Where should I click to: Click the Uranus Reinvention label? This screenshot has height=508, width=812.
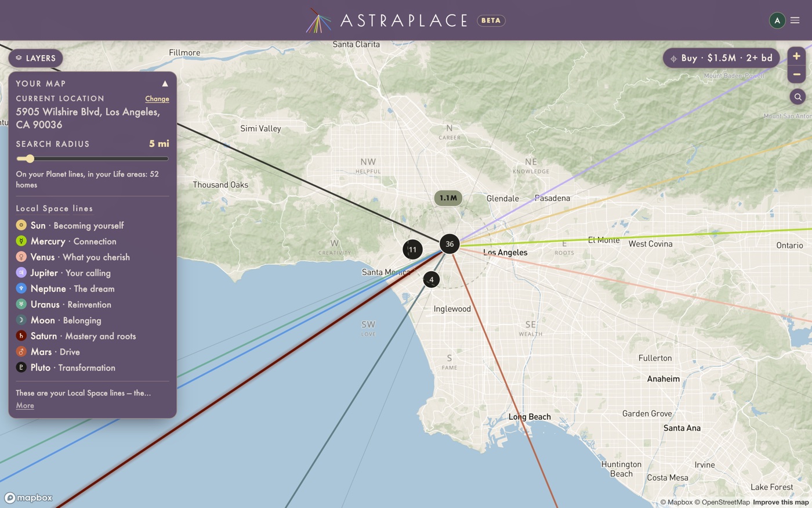point(71,304)
